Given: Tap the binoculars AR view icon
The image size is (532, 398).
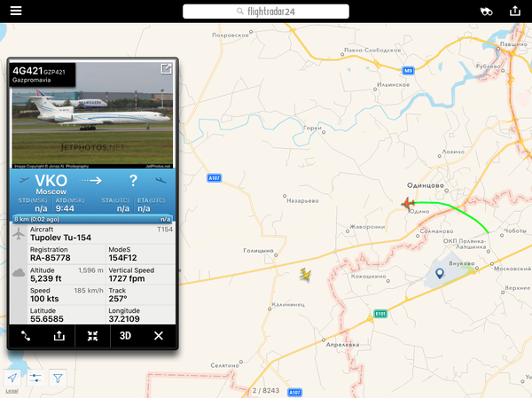Looking at the screenshot, I should [x=486, y=12].
